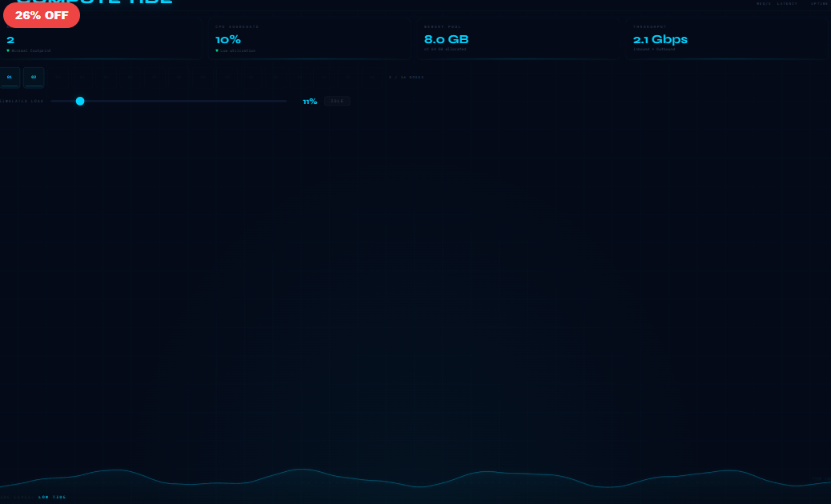Select the node 02 tile
The height and width of the screenshot is (504, 831).
(x=34, y=77)
